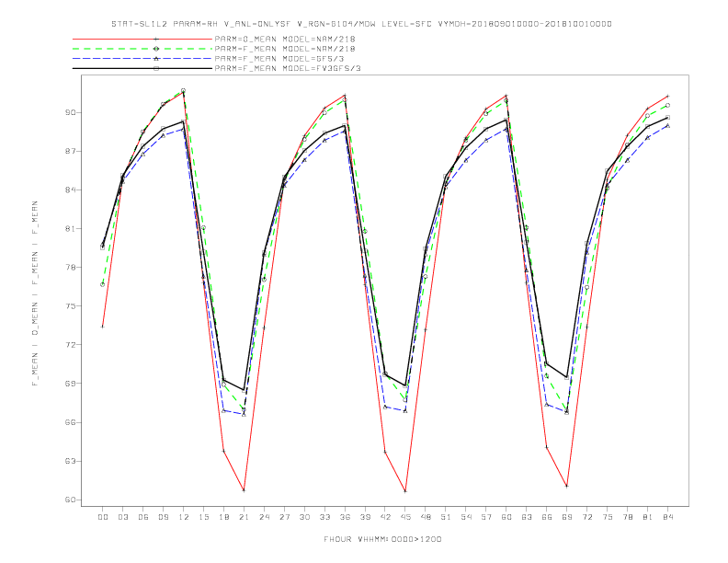Click x-axis forecast hour label 66
The image size is (728, 563).
click(547, 517)
